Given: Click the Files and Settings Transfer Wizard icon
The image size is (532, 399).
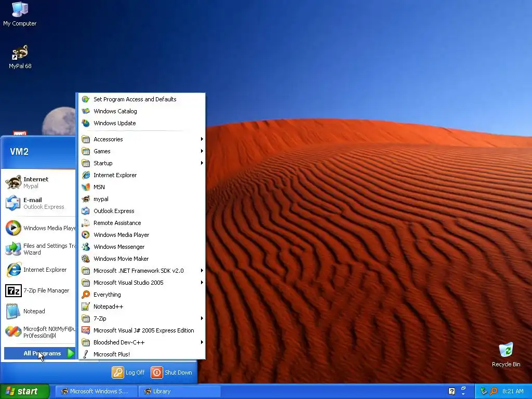Looking at the screenshot, I should [x=14, y=249].
